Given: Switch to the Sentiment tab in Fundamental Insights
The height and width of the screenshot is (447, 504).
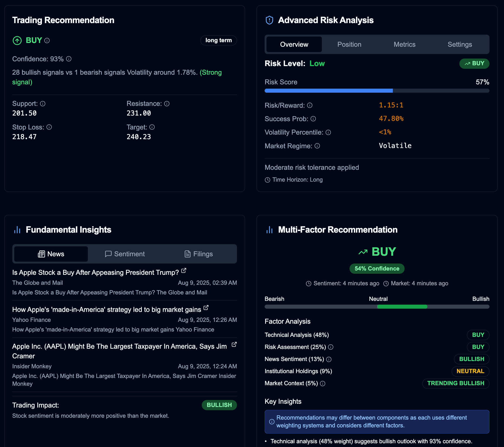Looking at the screenshot, I should tap(125, 254).
